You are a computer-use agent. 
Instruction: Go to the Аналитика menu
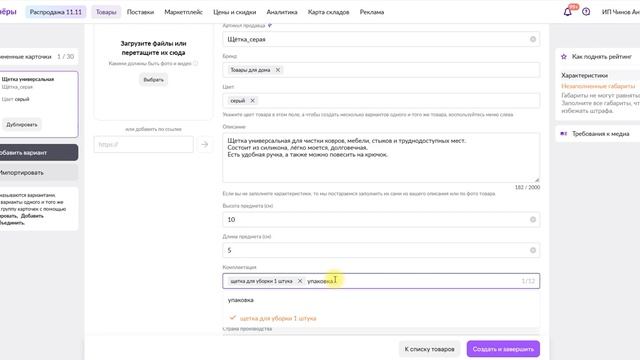[282, 12]
